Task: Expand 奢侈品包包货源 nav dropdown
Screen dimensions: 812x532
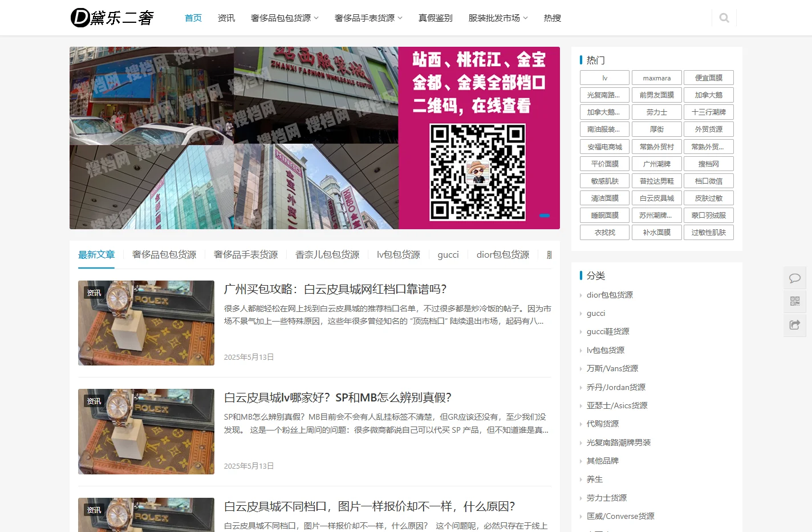Action: pyautogui.click(x=285, y=18)
